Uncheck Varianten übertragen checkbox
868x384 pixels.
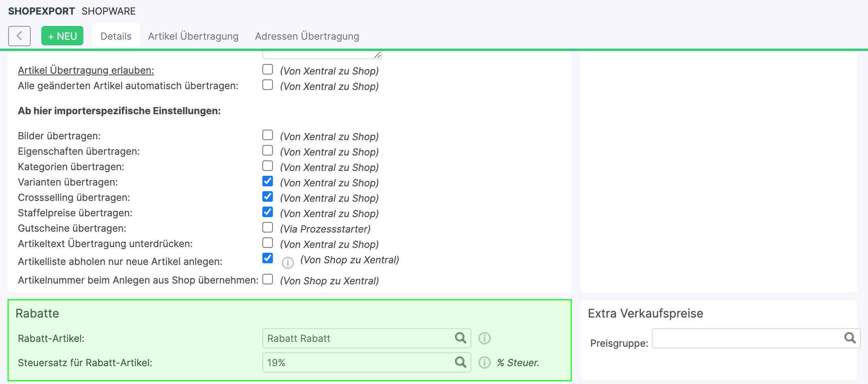tap(268, 181)
